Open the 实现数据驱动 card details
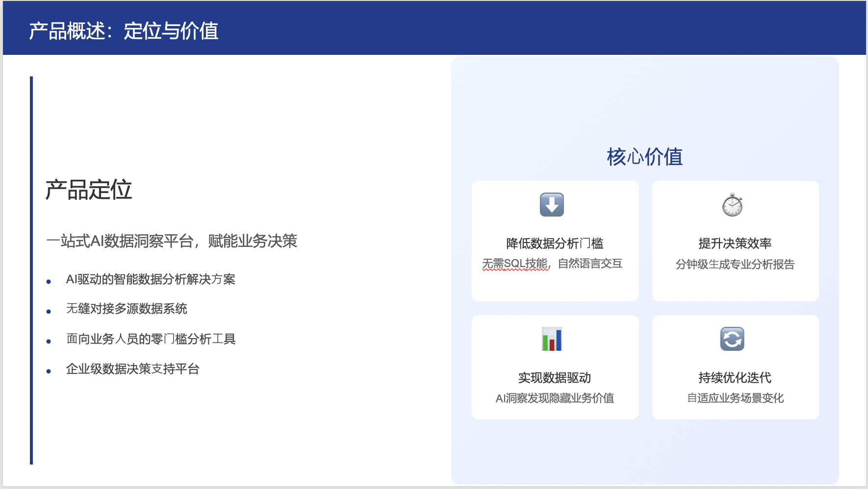Image resolution: width=868 pixels, height=489 pixels. tap(555, 367)
